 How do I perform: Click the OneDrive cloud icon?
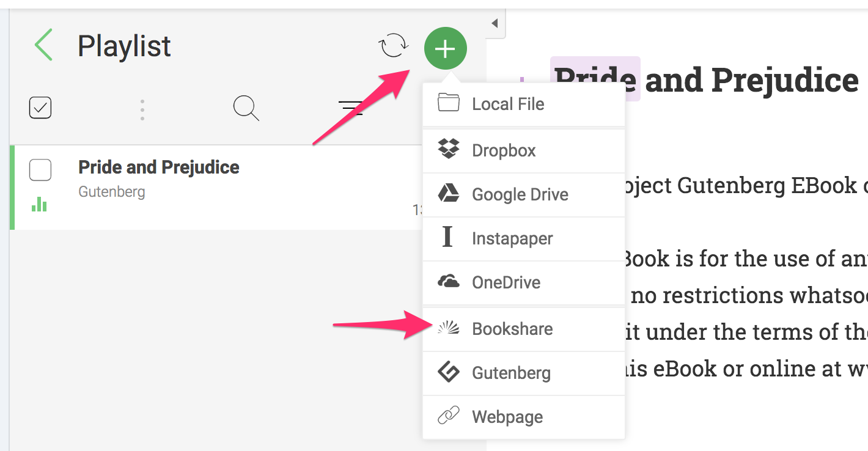[x=449, y=282]
